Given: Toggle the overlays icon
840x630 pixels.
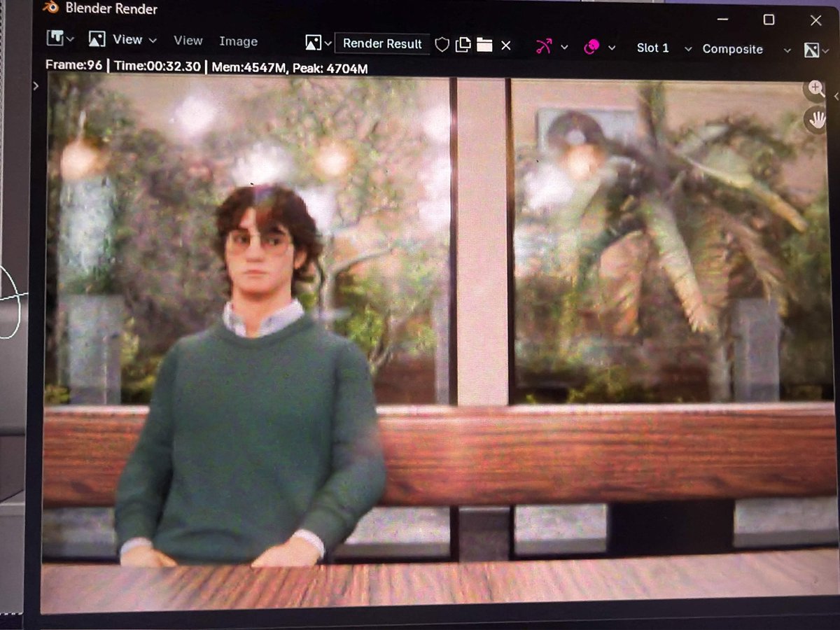Looking at the screenshot, I should tap(591, 47).
